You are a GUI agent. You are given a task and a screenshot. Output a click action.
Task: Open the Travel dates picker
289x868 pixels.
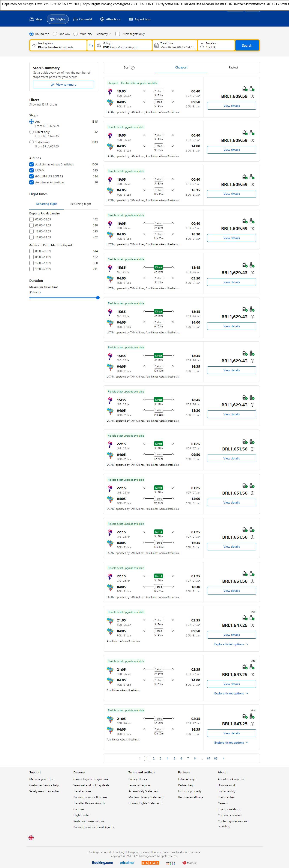tap(175, 46)
